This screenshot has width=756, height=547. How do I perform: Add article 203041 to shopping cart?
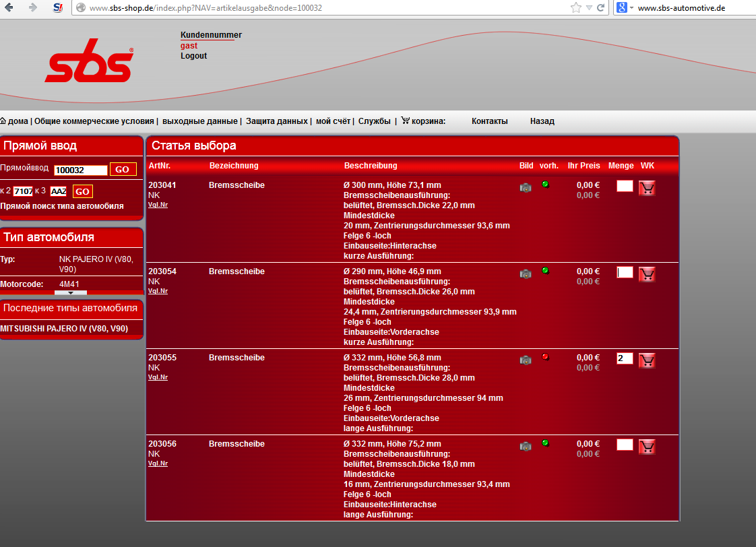tap(647, 188)
